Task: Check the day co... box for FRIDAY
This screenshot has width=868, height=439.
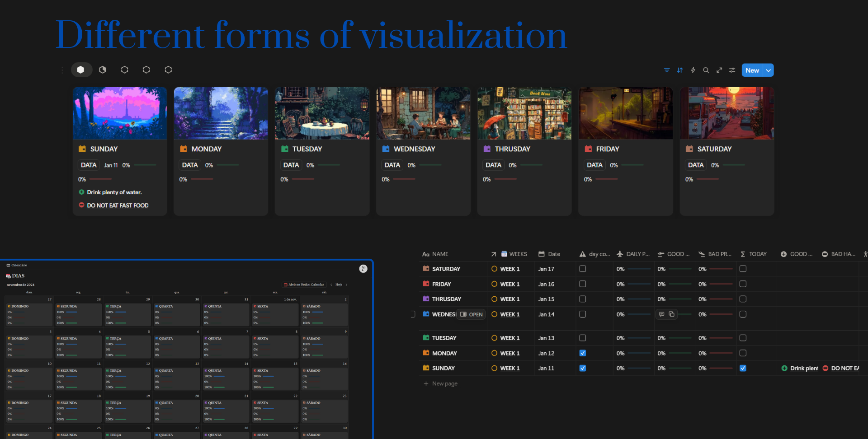Action: click(583, 284)
